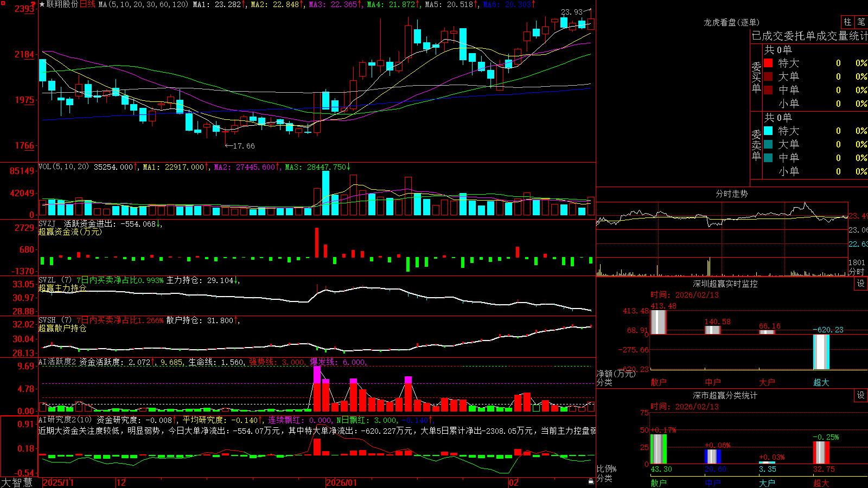The image size is (868, 488).
Task: Click the star icon before 联翔股份
Action: 42,4
